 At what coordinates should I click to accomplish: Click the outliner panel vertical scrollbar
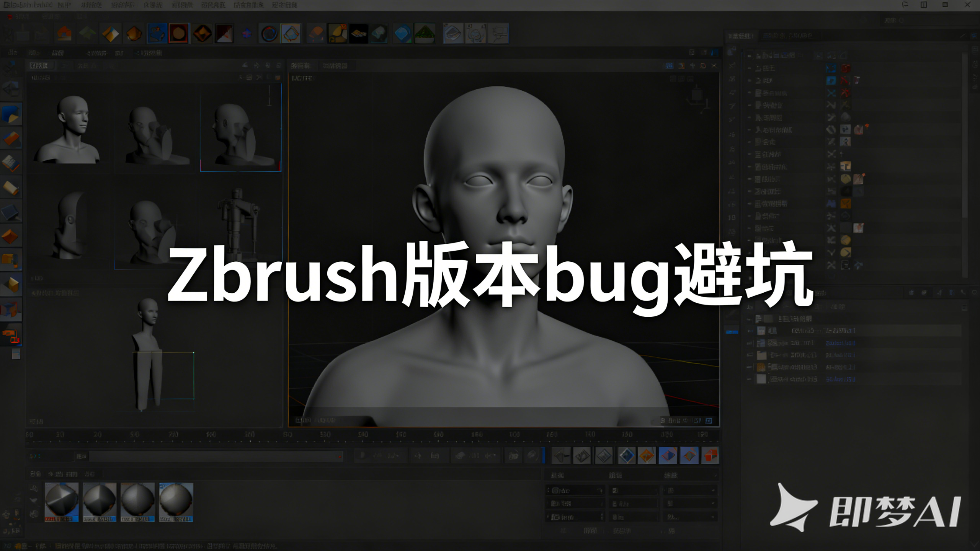coord(965,165)
